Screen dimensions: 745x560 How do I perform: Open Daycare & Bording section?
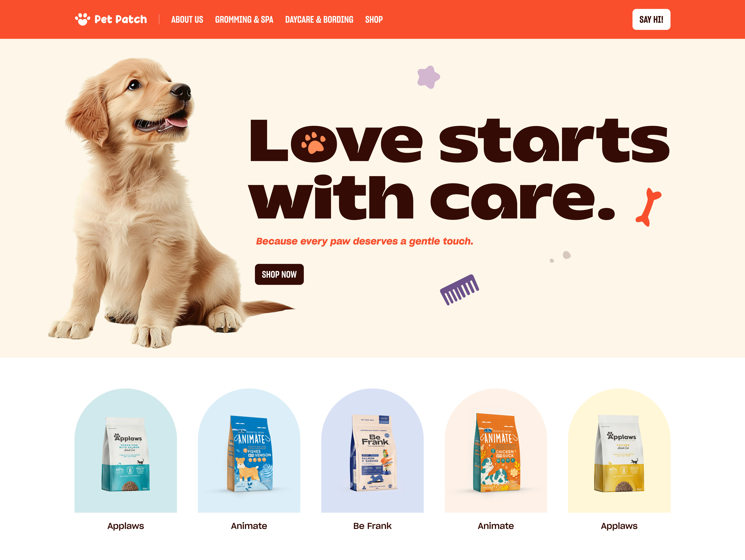(319, 20)
